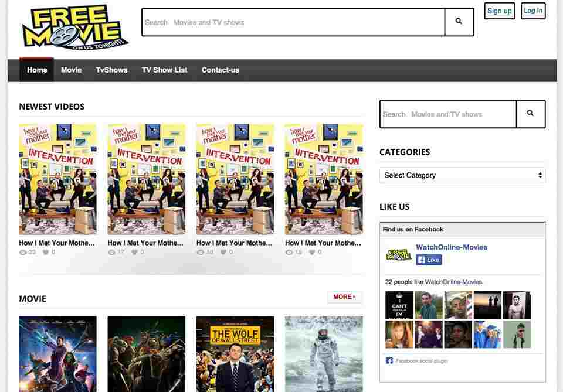This screenshot has width=563, height=392.
Task: Open the bold WatchOnline-Movies page title link
Action: coord(452,247)
